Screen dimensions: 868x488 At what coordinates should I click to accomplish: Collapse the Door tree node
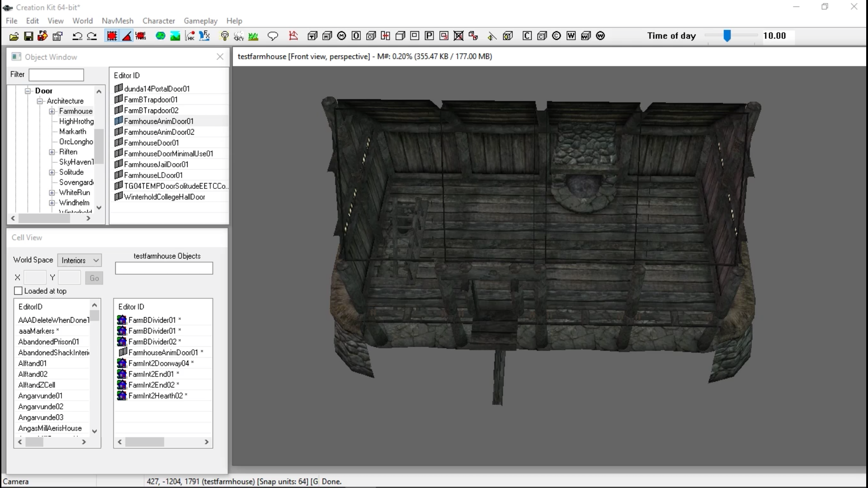click(x=28, y=91)
